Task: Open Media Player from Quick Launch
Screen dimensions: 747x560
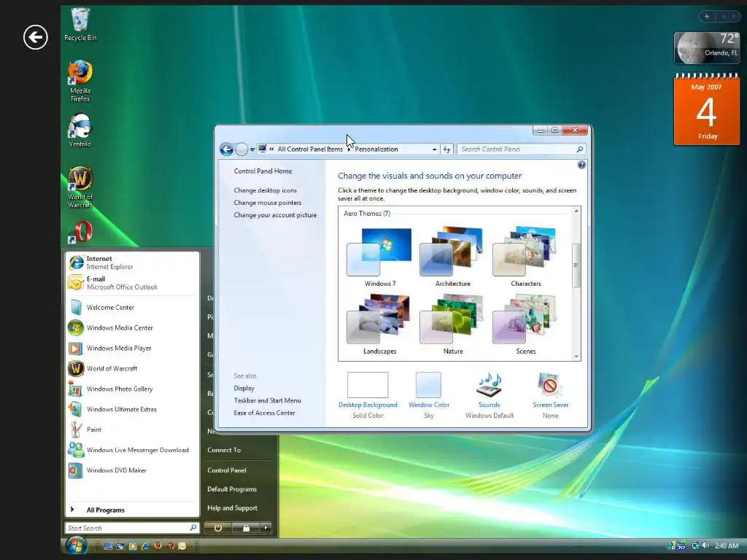Action: click(x=133, y=546)
